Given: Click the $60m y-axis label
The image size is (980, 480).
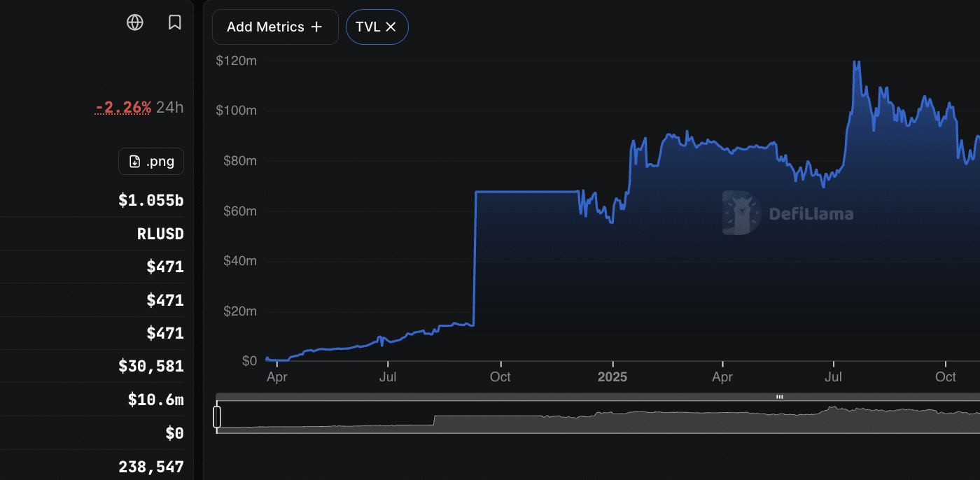Looking at the screenshot, I should tap(239, 211).
